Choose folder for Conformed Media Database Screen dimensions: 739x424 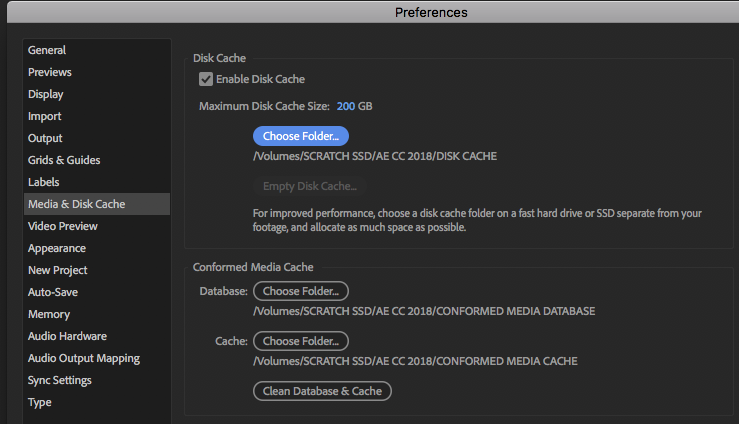click(x=300, y=291)
